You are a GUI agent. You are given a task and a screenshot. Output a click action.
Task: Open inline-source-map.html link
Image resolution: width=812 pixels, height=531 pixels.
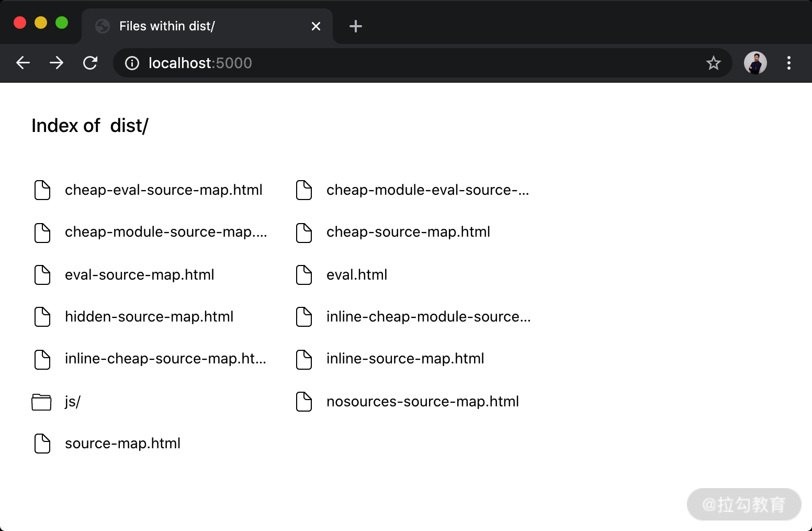[x=405, y=359]
